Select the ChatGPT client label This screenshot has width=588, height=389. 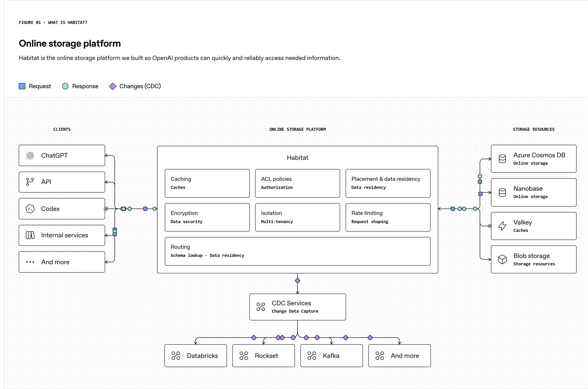point(55,155)
